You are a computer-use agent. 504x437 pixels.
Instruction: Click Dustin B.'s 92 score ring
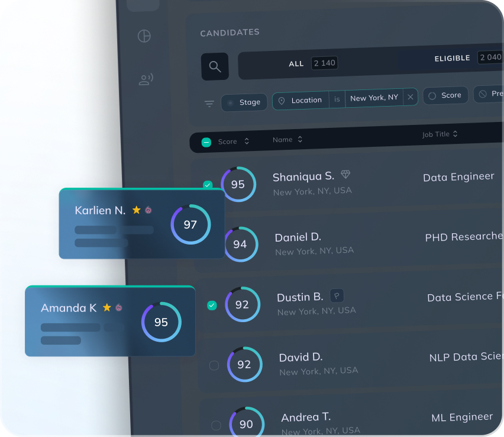point(243,304)
